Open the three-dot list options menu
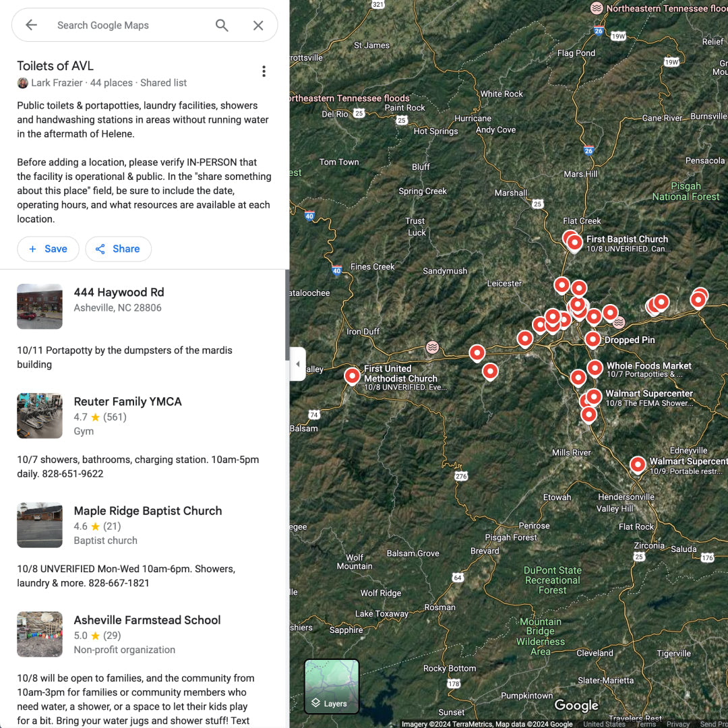The height and width of the screenshot is (728, 728). (264, 71)
